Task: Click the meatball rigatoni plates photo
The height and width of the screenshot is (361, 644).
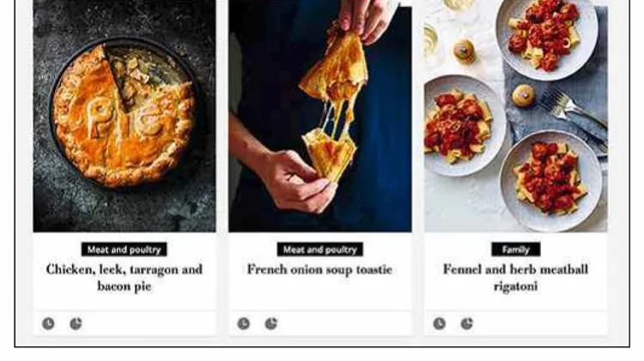Action: pos(516,116)
